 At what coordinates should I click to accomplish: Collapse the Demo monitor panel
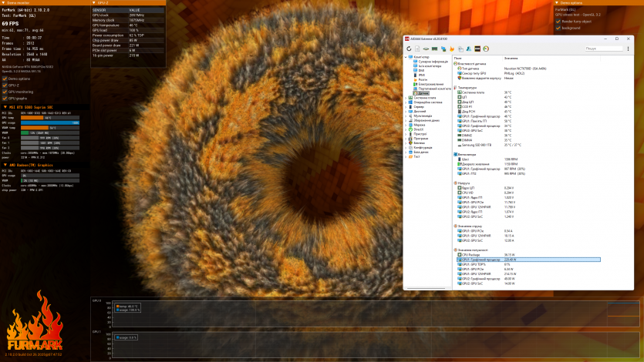click(x=4, y=3)
